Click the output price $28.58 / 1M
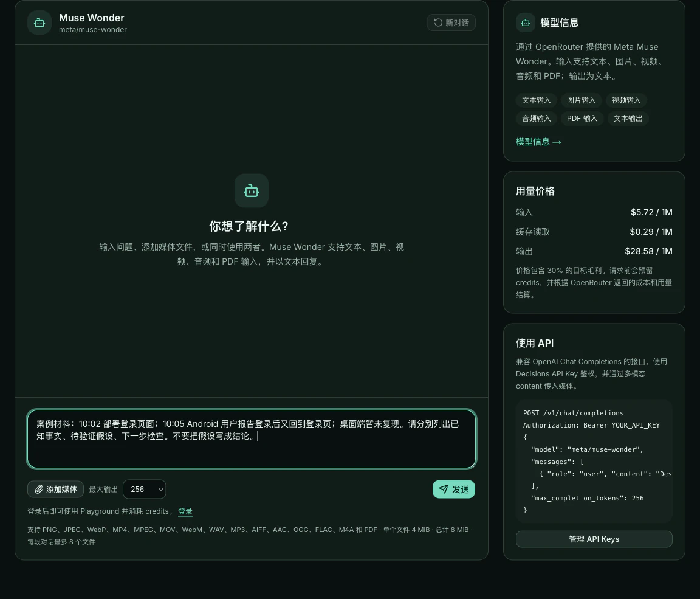700x599 pixels. [x=648, y=251]
